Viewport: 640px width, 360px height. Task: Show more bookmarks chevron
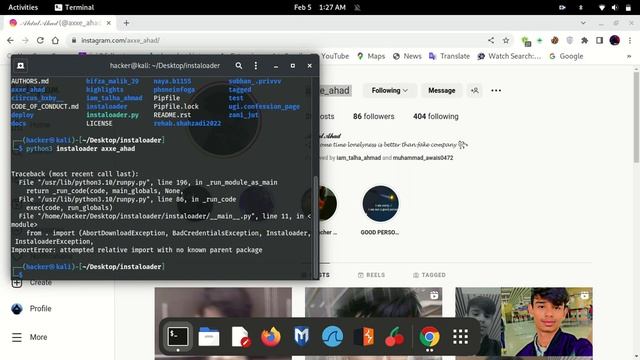(x=629, y=56)
